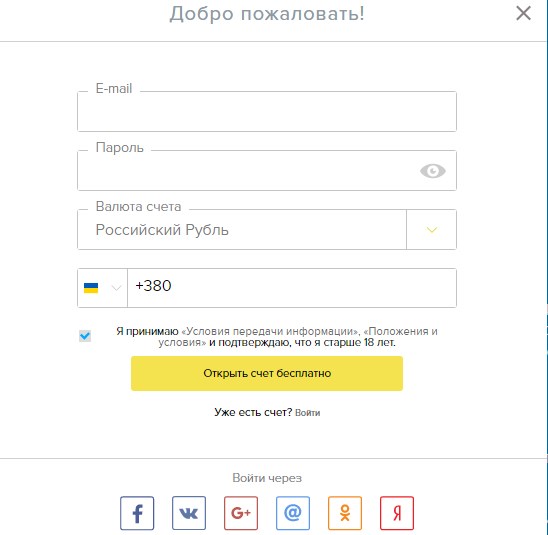Expand the Валюта счета dropdown arrow
This screenshot has height=535, width=548.
432,230
